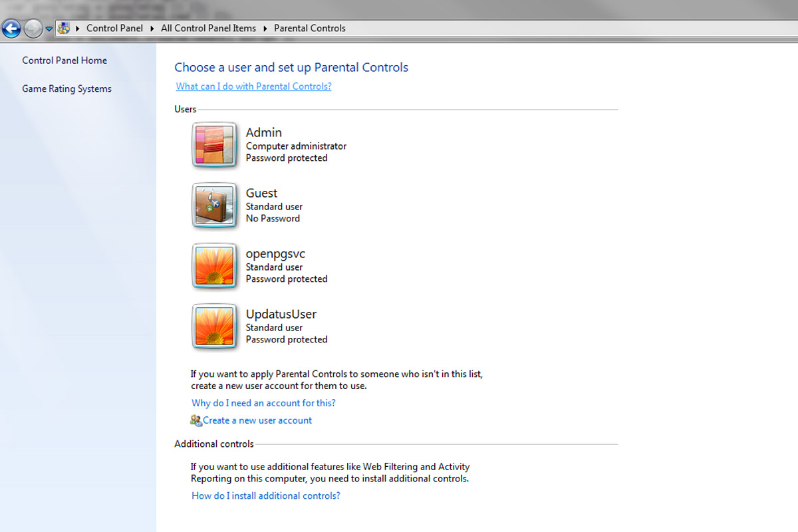
Task: Click the Control Panel icon in address bar
Action: (63, 28)
